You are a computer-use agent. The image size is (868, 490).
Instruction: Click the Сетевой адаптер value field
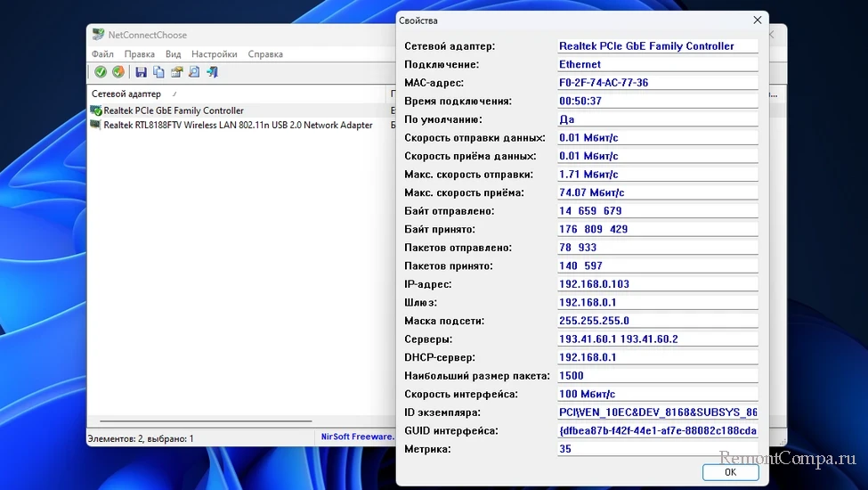coord(658,46)
